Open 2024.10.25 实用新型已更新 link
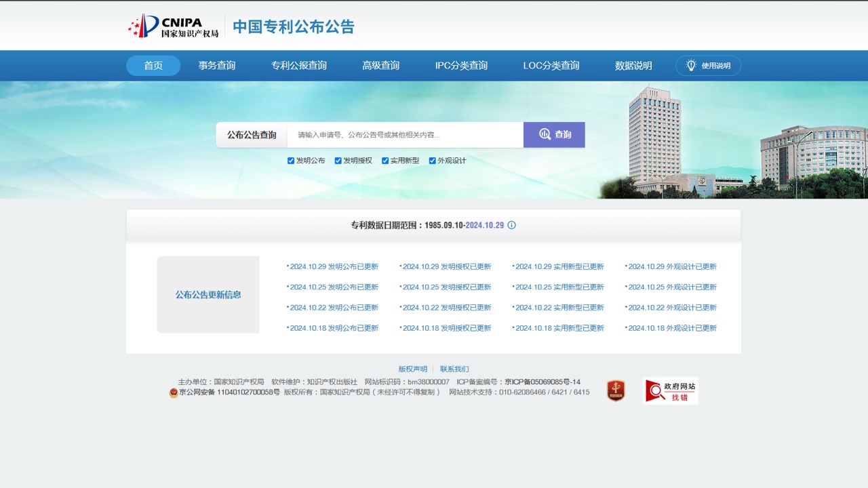 [x=559, y=287]
